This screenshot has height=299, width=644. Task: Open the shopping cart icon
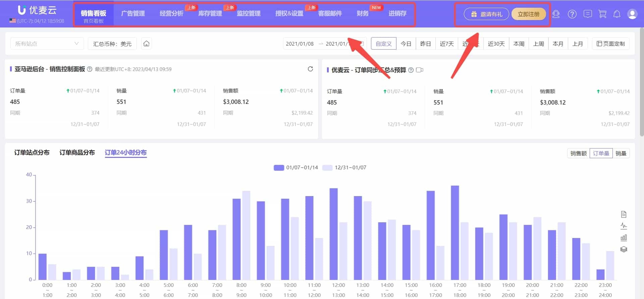point(602,14)
